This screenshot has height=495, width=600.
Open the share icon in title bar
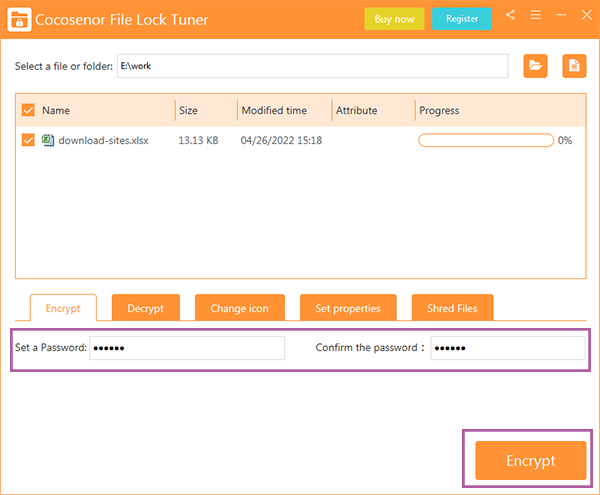click(510, 15)
